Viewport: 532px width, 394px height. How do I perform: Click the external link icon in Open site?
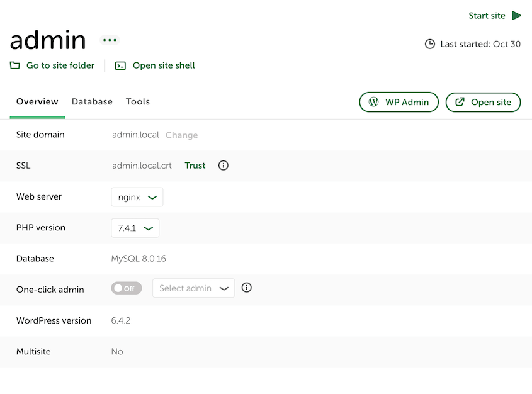[460, 102]
